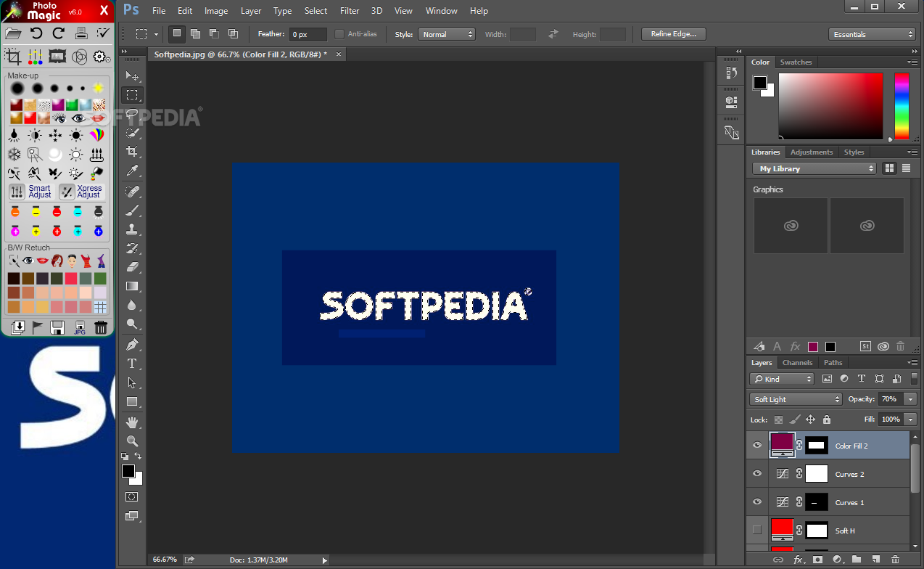Click the red lips make-up icon
Screen dimensions: 924x569
coord(99,118)
